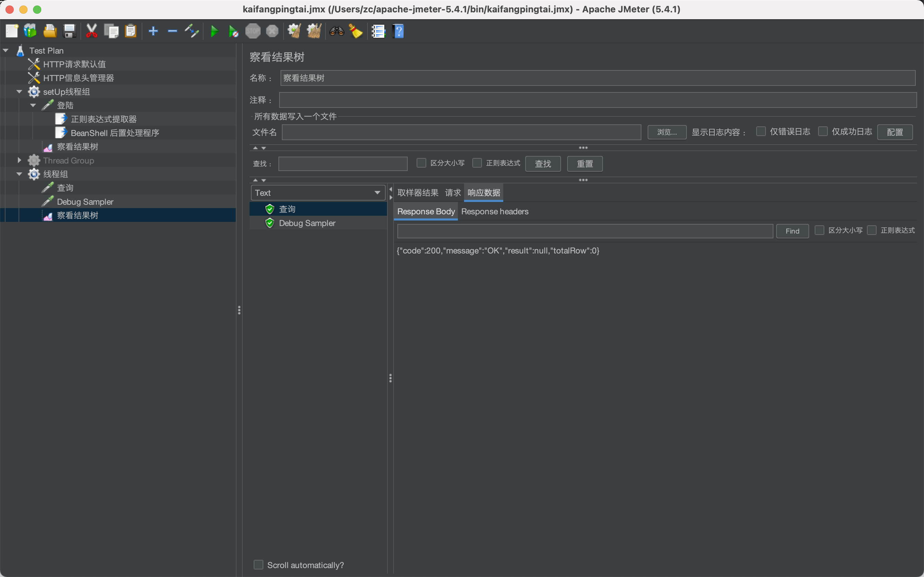This screenshot has width=924, height=577.
Task: Expand the Thread Group tree node
Action: tap(19, 160)
